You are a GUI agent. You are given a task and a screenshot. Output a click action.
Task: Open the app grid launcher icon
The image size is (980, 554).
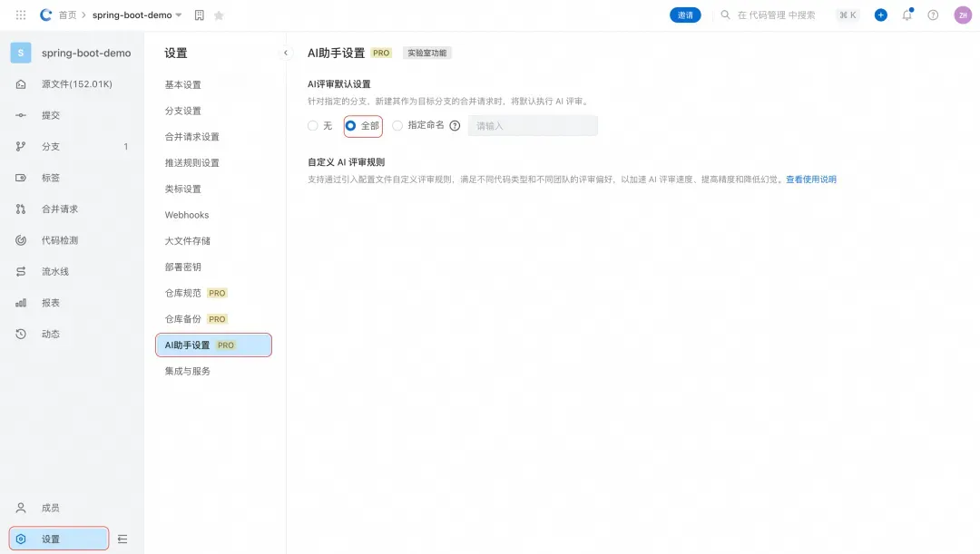21,15
